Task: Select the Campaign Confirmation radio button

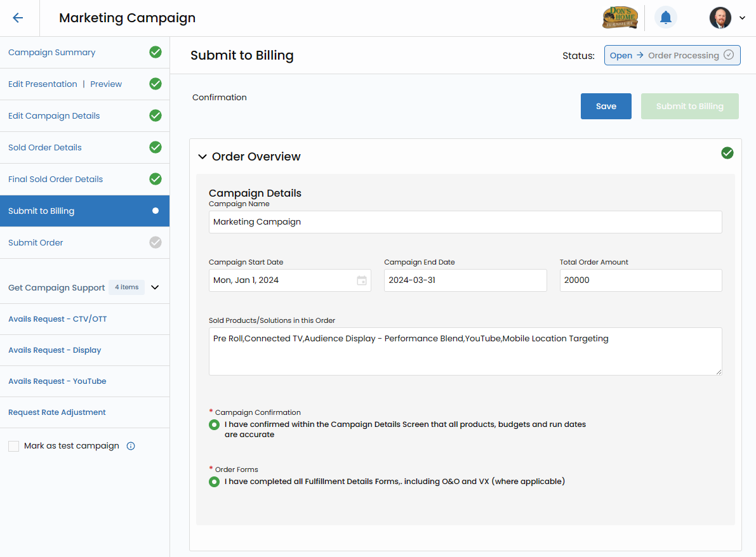Action: 215,424
